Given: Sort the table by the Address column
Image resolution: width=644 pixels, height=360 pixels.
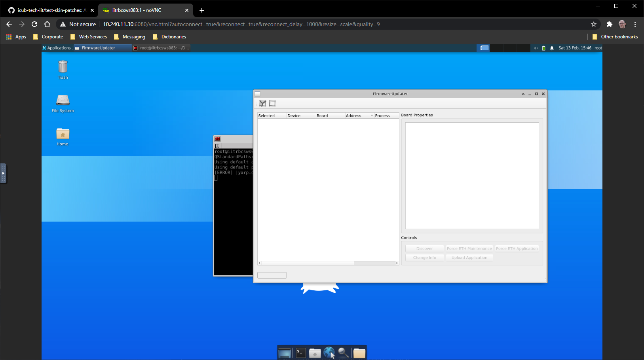Looking at the screenshot, I should coord(359,116).
